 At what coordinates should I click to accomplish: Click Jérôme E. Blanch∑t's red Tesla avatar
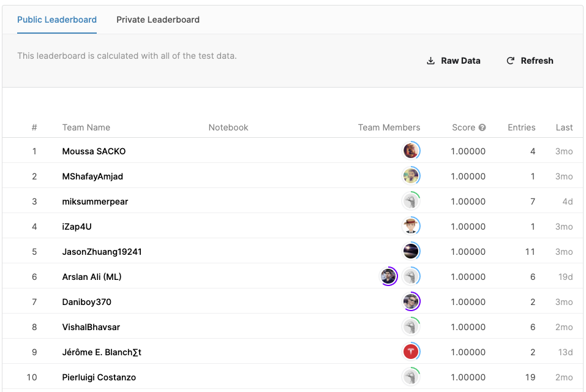coord(411,352)
